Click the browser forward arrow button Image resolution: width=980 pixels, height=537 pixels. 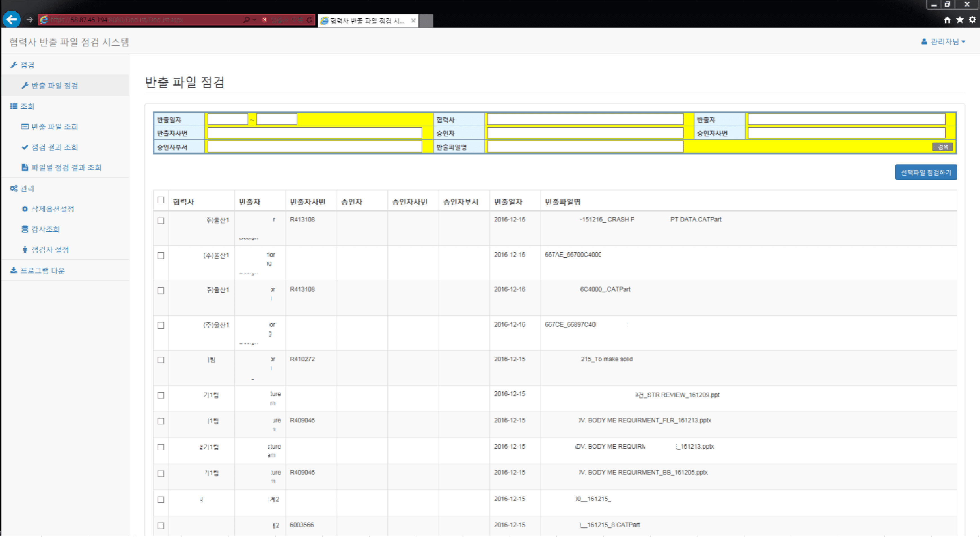click(x=29, y=19)
